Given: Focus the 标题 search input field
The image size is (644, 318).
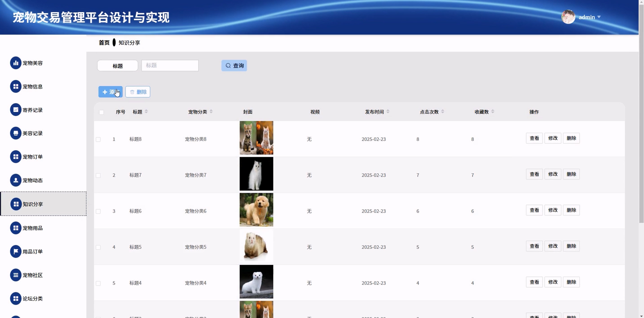Looking at the screenshot, I should pos(170,66).
